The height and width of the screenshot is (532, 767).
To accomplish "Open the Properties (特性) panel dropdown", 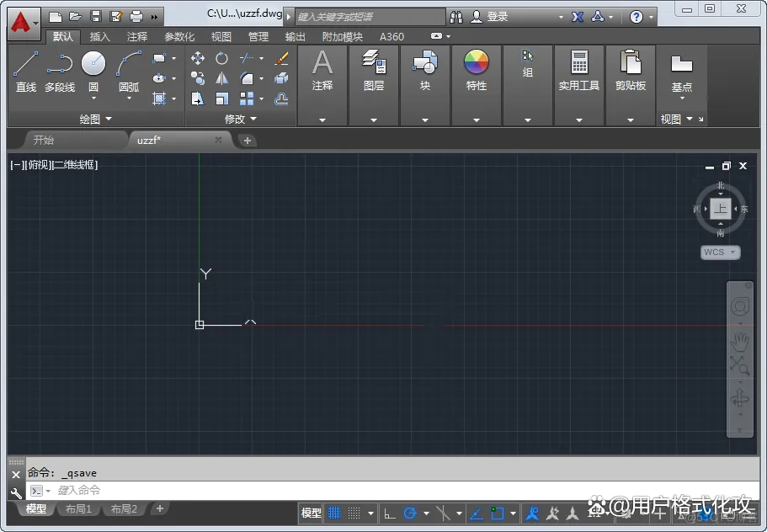I will [477, 120].
